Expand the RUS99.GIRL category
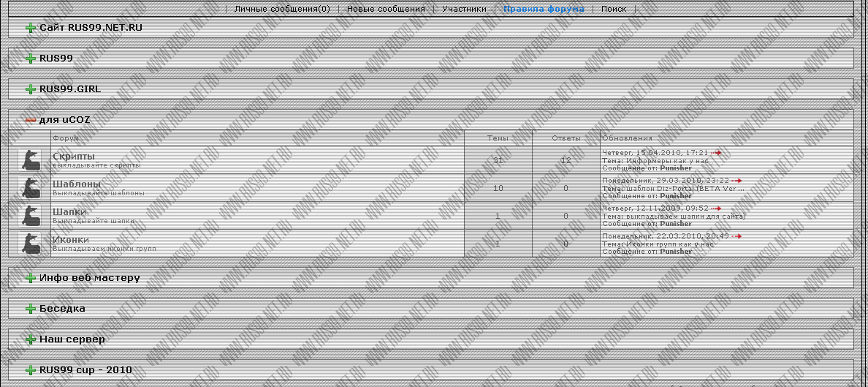Image resolution: width=868 pixels, height=387 pixels. point(31,89)
